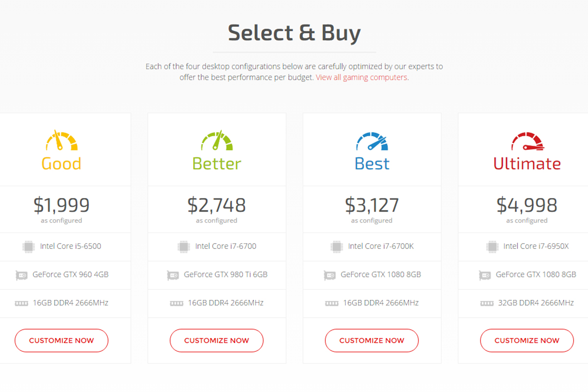Click graphics card icon beside GTX 980 Ti

[173, 275]
